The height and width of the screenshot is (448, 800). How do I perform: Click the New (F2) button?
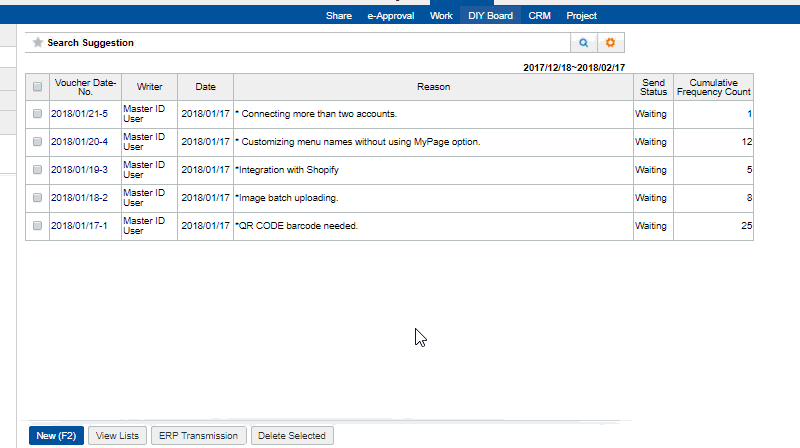point(56,436)
